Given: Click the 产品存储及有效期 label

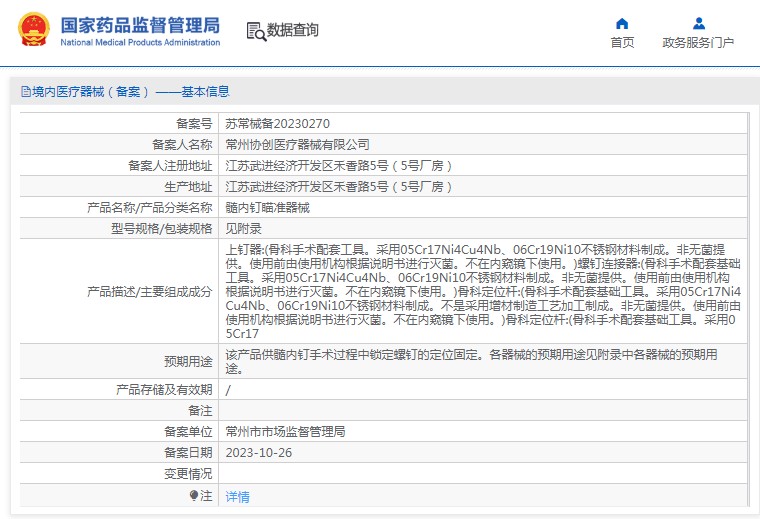Looking at the screenshot, I should pos(164,390).
